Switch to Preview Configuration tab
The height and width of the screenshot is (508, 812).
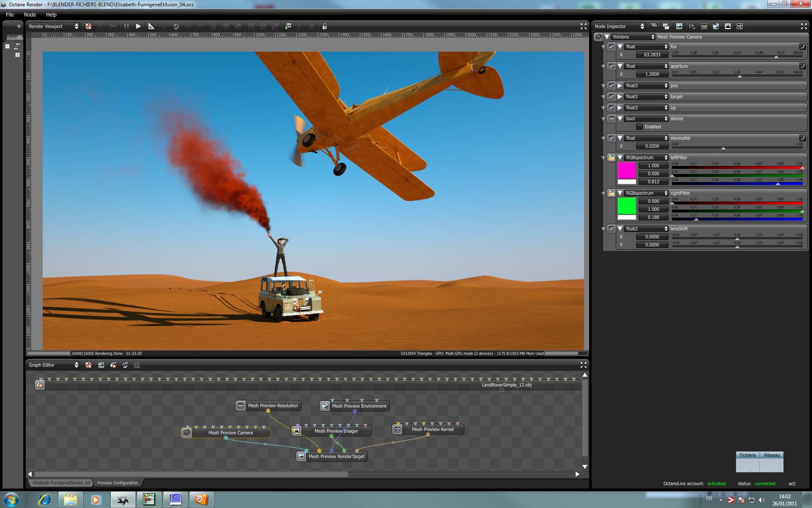118,483
